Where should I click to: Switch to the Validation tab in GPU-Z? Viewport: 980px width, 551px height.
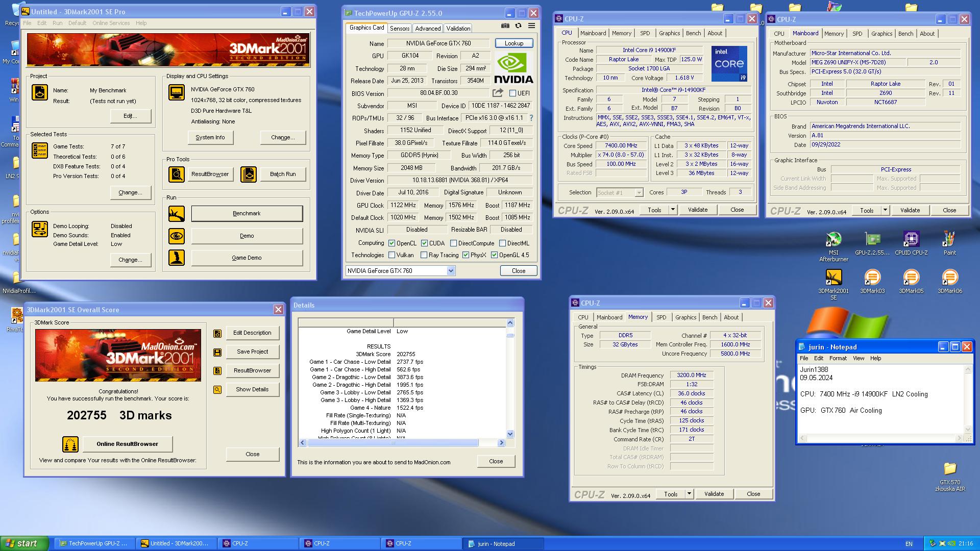[458, 29]
